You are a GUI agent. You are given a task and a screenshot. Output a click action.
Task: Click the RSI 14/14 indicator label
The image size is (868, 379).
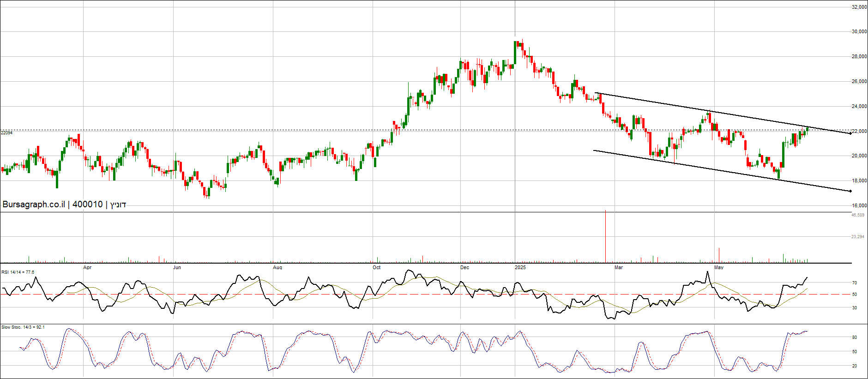pos(18,272)
